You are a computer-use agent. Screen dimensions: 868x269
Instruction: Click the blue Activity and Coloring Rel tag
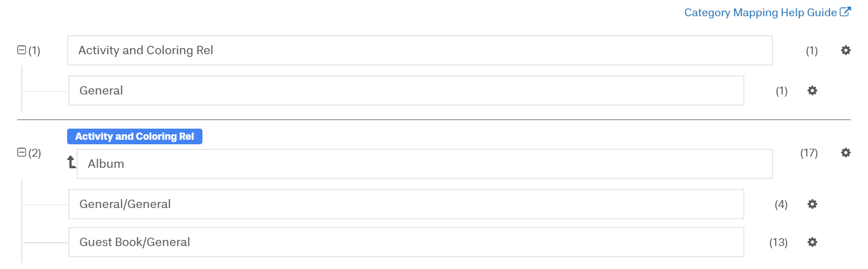pos(135,136)
